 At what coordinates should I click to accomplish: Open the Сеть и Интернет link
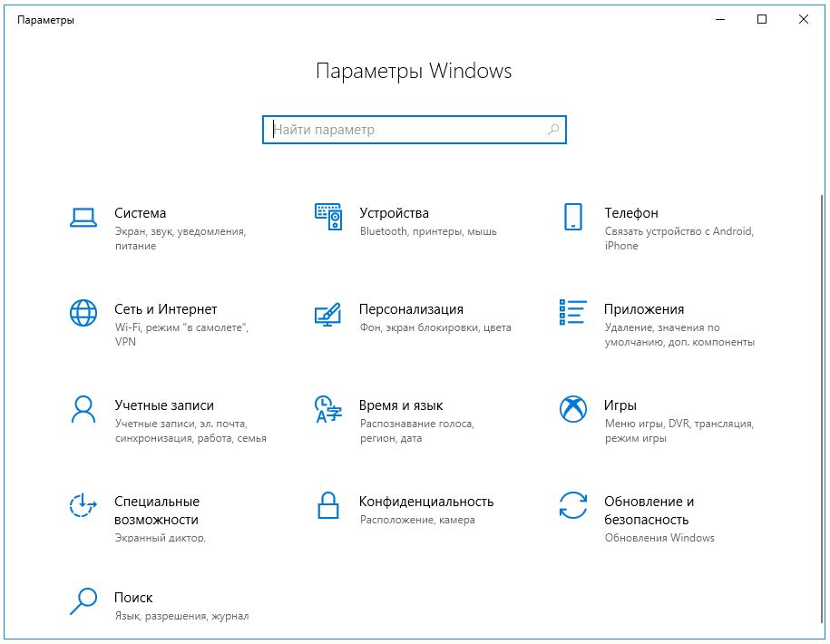click(166, 309)
